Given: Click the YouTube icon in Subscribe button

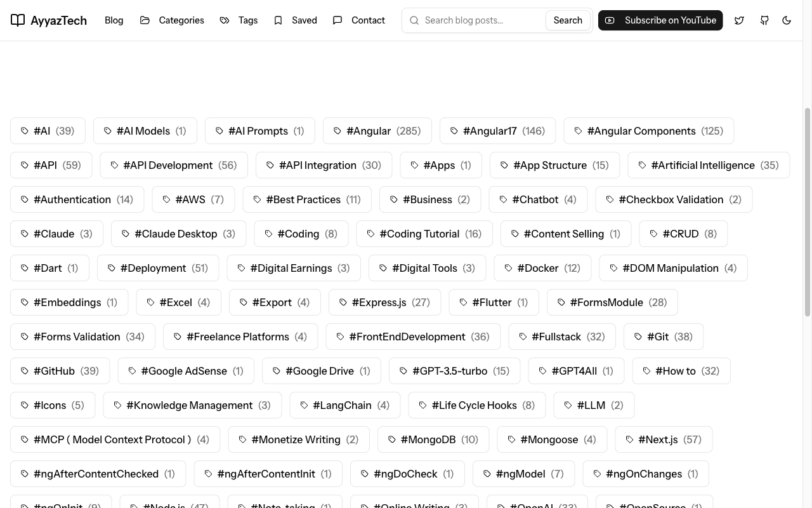Looking at the screenshot, I should (610, 20).
